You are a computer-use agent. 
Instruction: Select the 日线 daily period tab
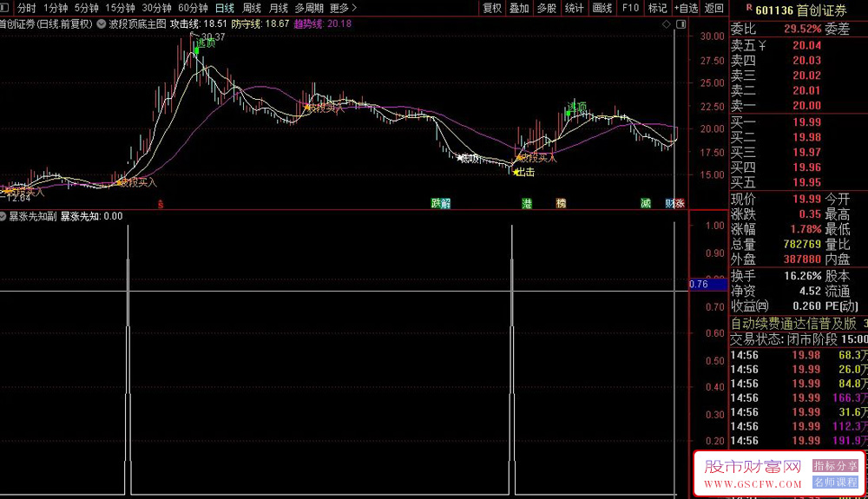pos(225,9)
